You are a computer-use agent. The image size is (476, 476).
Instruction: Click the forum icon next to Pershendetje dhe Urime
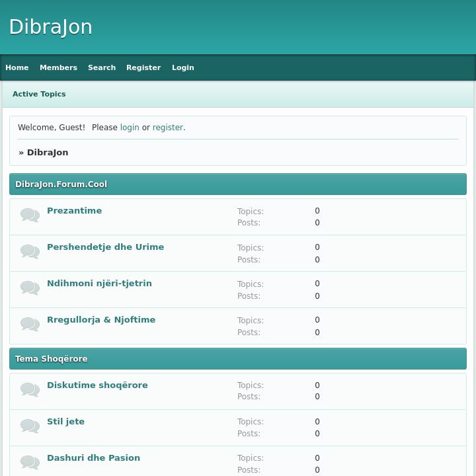(x=30, y=251)
